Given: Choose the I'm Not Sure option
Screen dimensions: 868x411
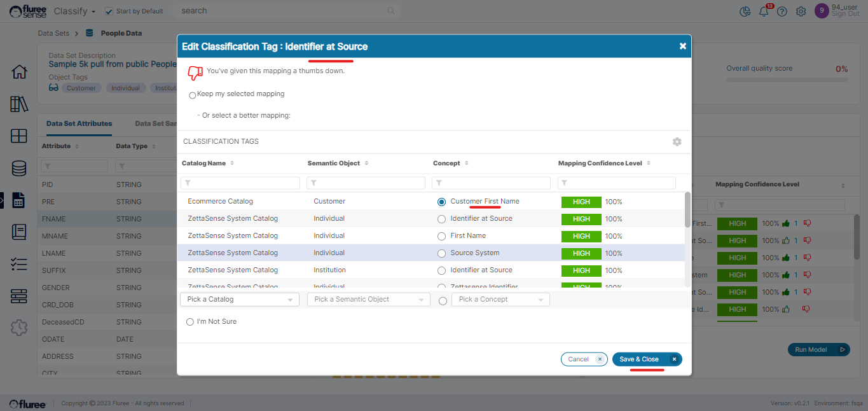Looking at the screenshot, I should coord(189,322).
